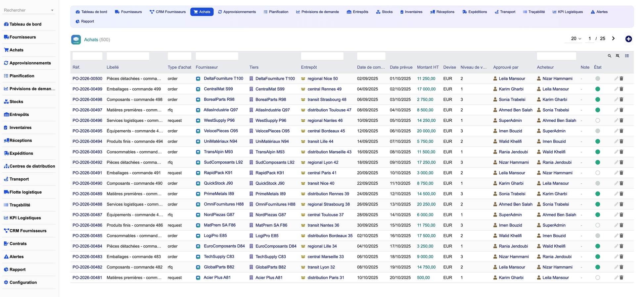644x297 pixels.
Task: Delete row PO-2026-00490 with trash icon
Action: [621, 183]
